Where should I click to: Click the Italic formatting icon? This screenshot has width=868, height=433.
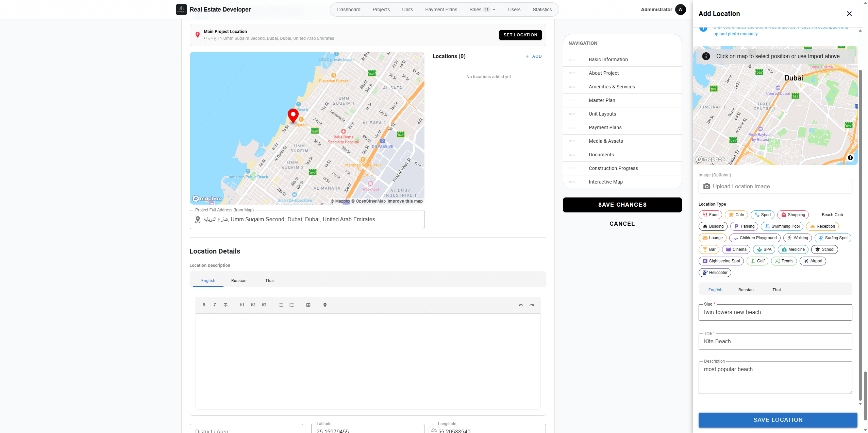(215, 305)
